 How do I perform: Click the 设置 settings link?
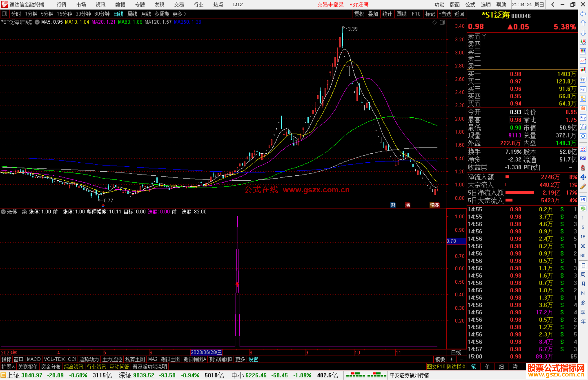253,359
